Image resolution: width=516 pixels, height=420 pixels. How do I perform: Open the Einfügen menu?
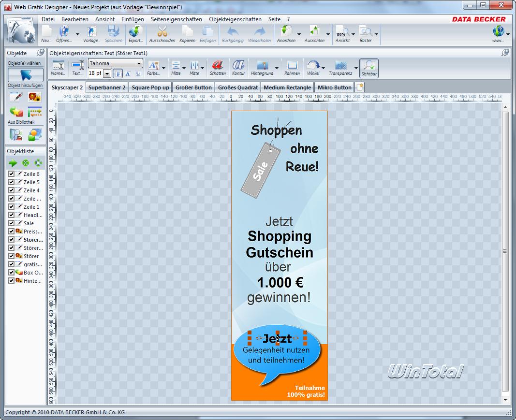[x=133, y=19]
